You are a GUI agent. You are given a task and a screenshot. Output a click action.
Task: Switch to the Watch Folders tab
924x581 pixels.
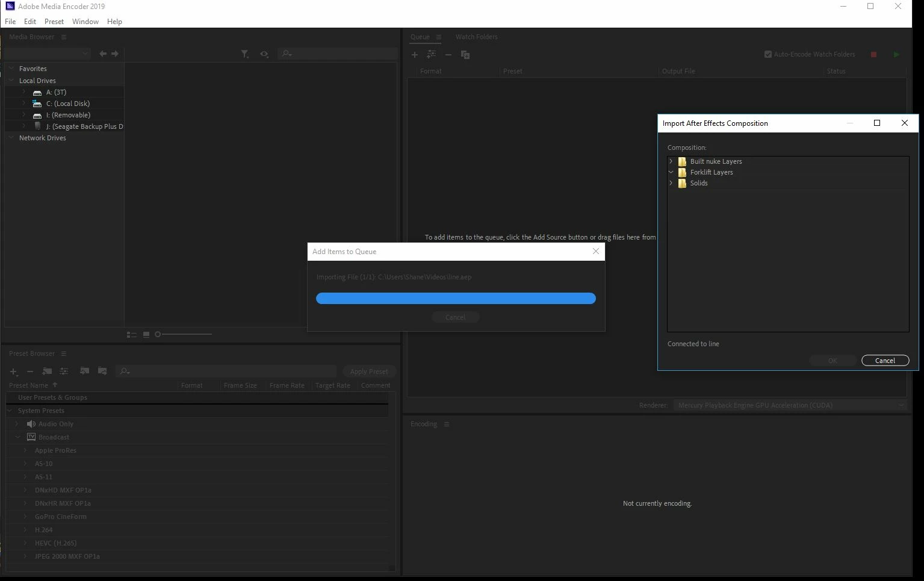click(476, 37)
